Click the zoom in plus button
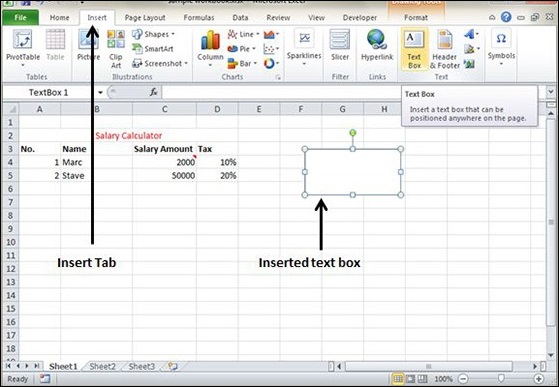 point(539,379)
